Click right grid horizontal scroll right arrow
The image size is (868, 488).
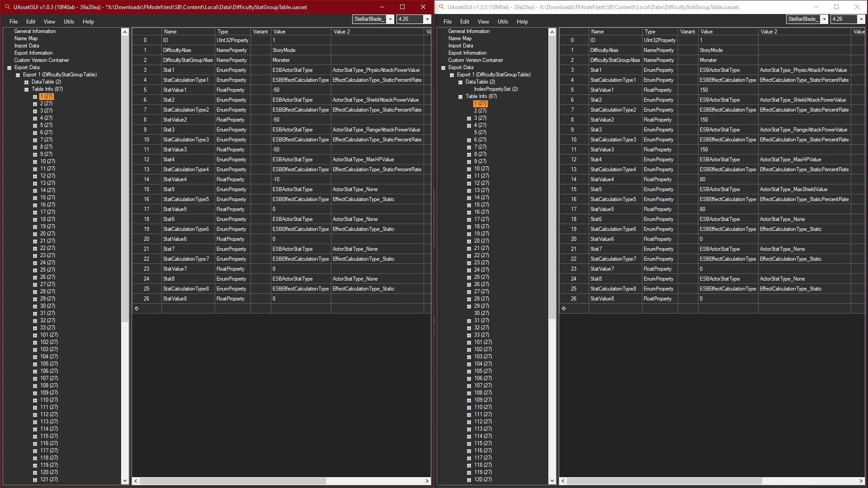861,481
